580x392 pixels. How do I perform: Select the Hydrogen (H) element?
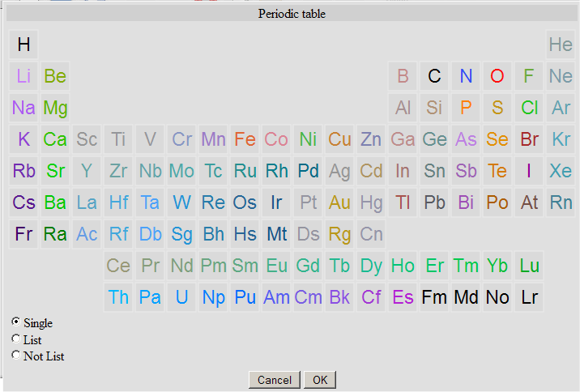[23, 45]
